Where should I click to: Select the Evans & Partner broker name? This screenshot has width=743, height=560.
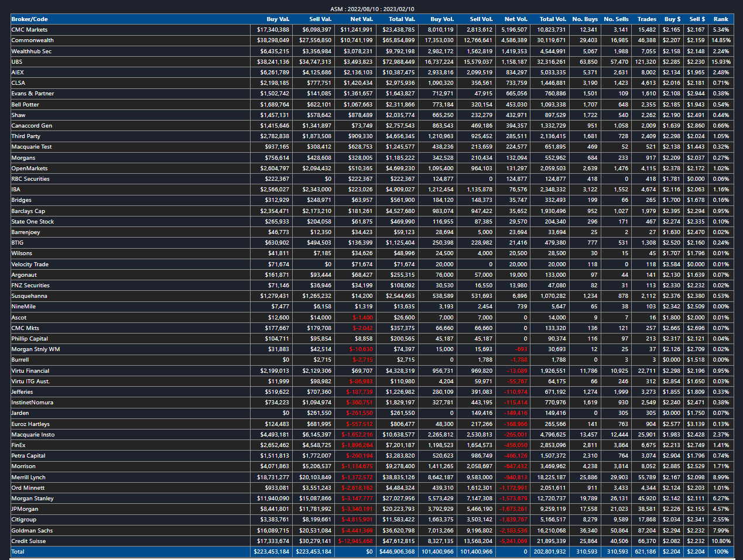[33, 94]
